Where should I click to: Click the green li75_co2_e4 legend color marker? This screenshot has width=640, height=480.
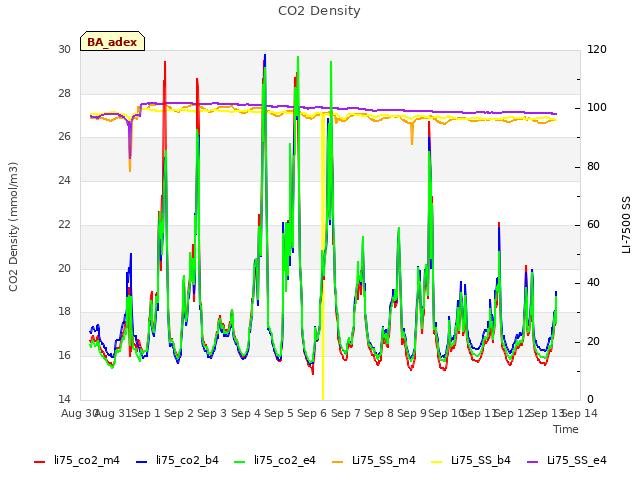(x=240, y=462)
